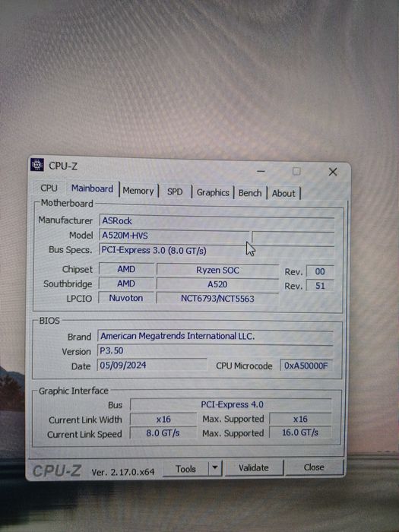Click the Manufacturer field showing ASRock
The image size is (399, 532).
(217, 221)
